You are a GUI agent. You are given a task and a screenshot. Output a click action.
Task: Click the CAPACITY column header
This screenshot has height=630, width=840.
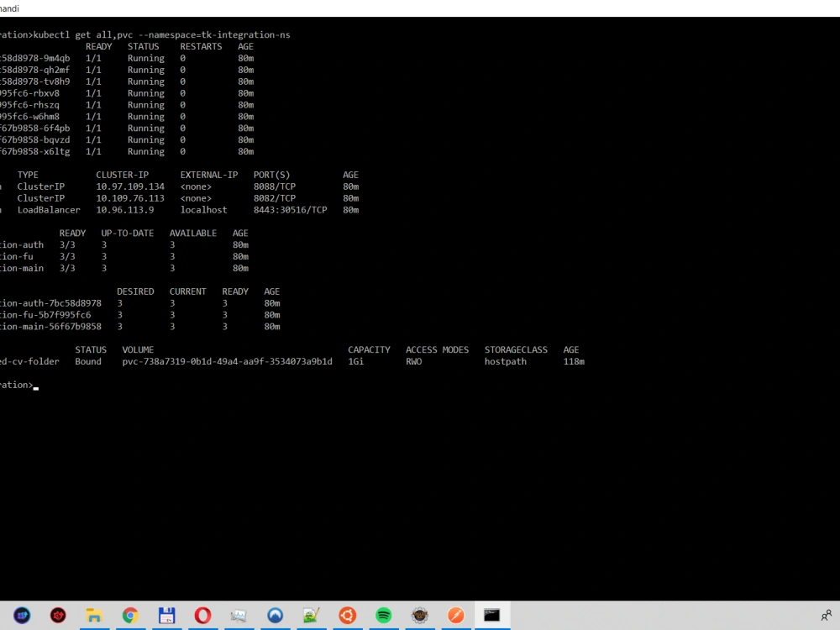point(369,349)
